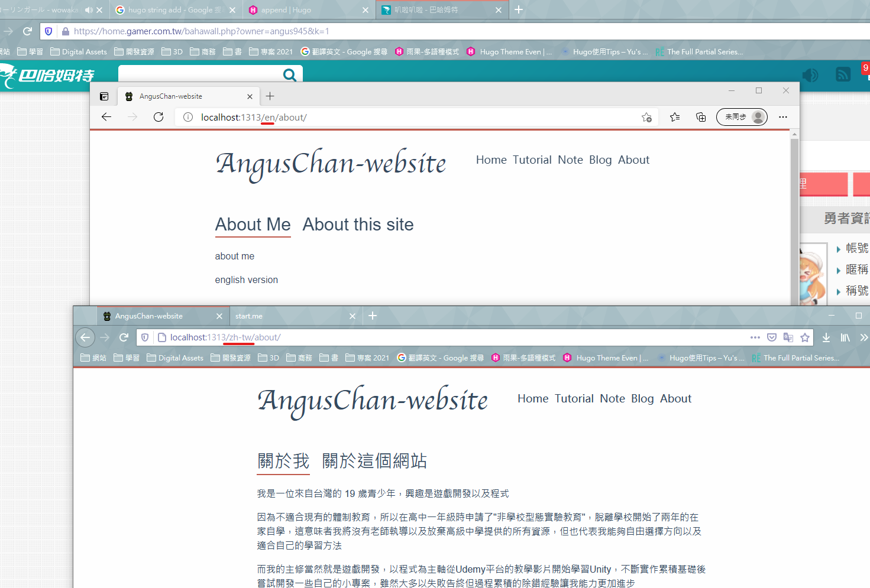Open Digital Assets bookmark folder in background browser
The width and height of the screenshot is (870, 588).
(79, 52)
